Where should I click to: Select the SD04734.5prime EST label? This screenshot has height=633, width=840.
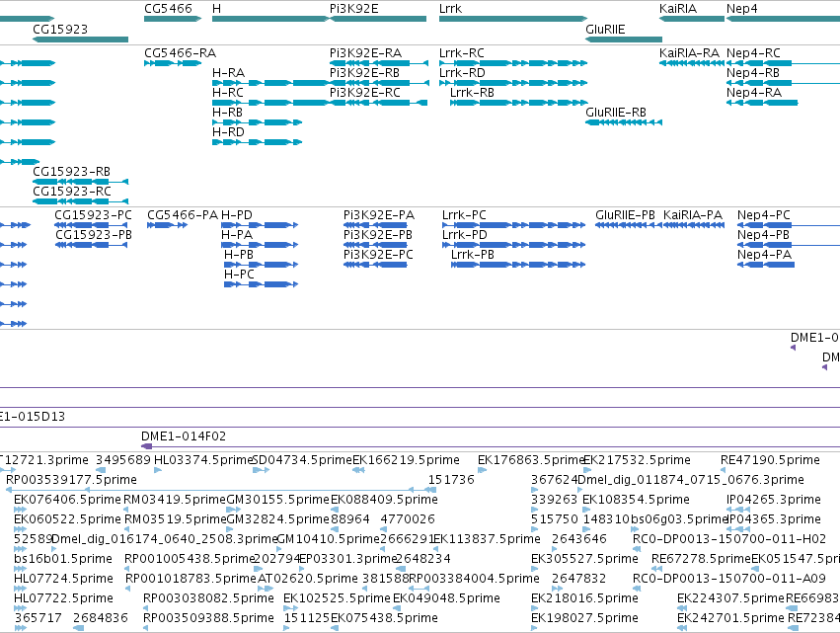[302, 460]
